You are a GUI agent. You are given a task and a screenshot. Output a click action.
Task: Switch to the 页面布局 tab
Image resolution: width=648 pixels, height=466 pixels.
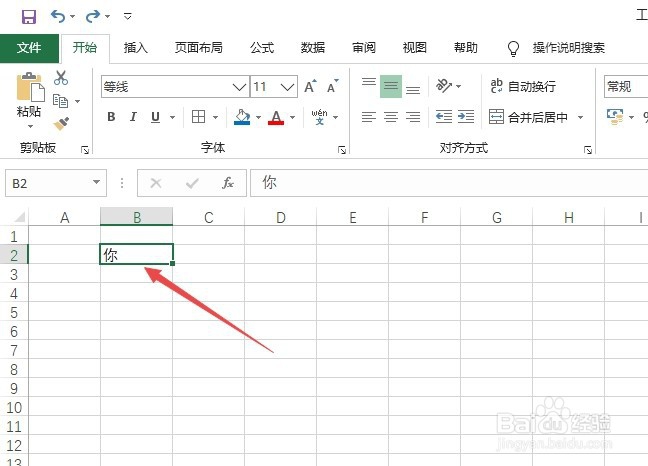[x=199, y=48]
